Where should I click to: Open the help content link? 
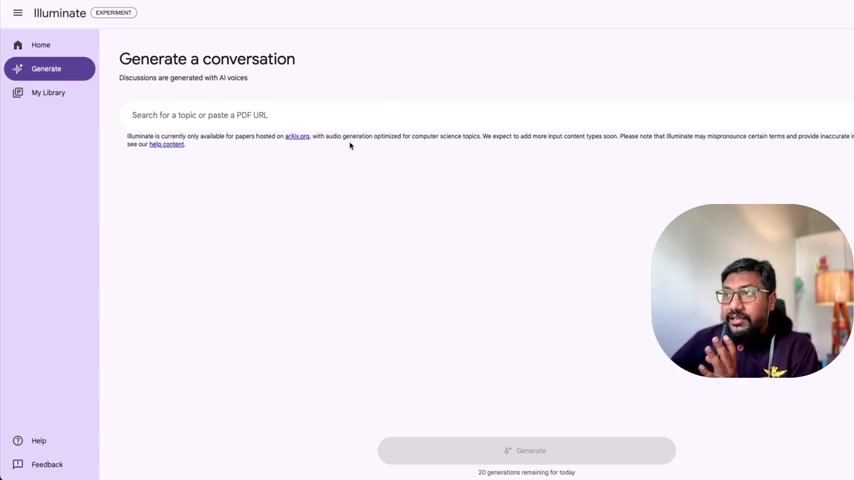pyautogui.click(x=166, y=144)
